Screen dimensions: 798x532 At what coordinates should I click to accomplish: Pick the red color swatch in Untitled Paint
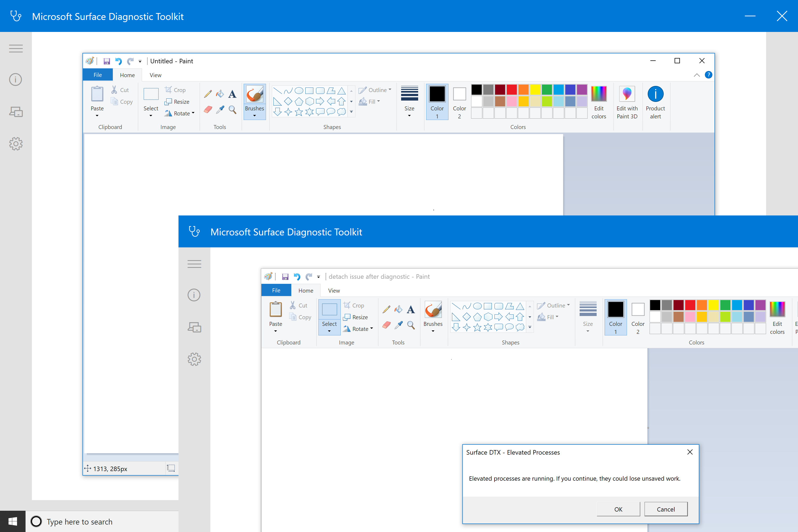(x=512, y=90)
